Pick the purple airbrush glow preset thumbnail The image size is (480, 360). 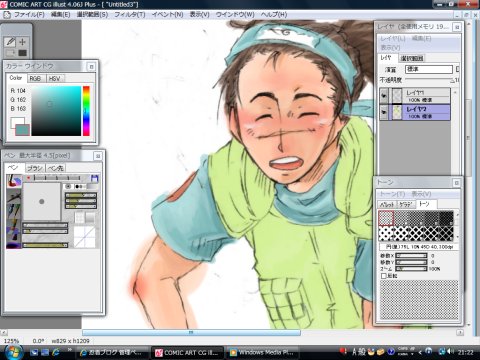coord(14,241)
